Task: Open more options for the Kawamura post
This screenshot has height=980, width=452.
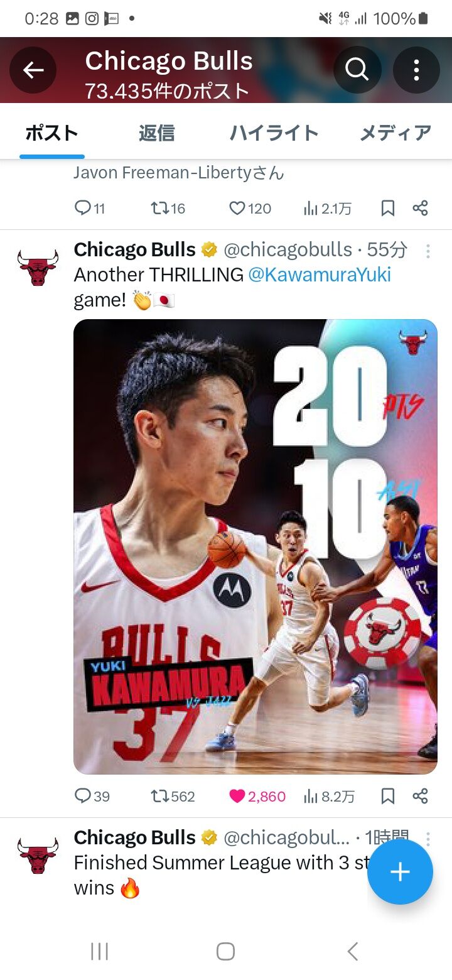Action: (428, 251)
